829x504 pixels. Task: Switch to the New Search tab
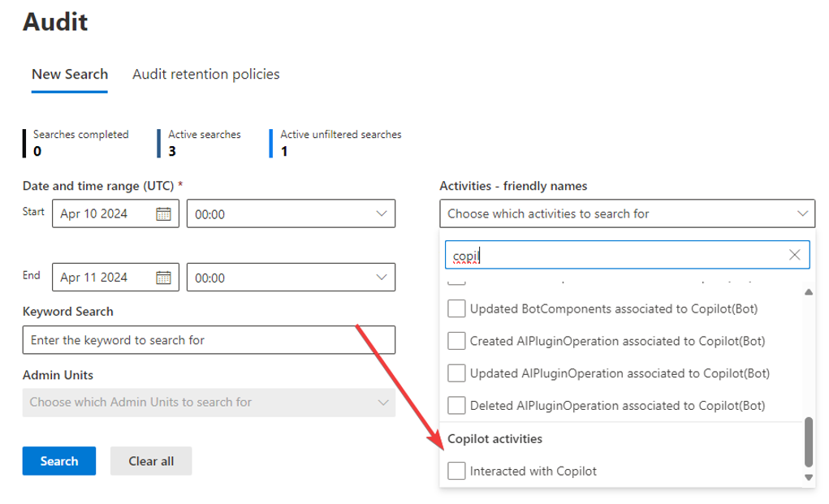click(70, 75)
